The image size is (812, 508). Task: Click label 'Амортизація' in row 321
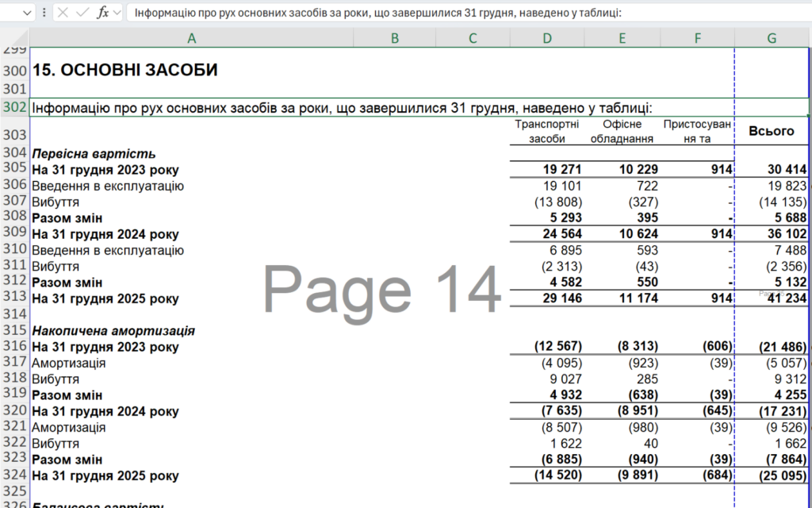68,428
